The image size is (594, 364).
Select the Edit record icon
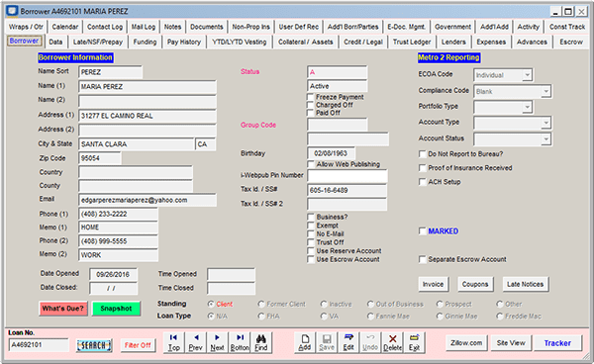[x=348, y=342]
